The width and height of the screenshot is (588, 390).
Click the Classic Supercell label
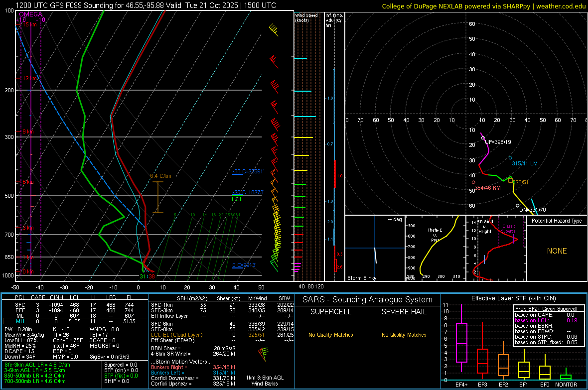509,229
